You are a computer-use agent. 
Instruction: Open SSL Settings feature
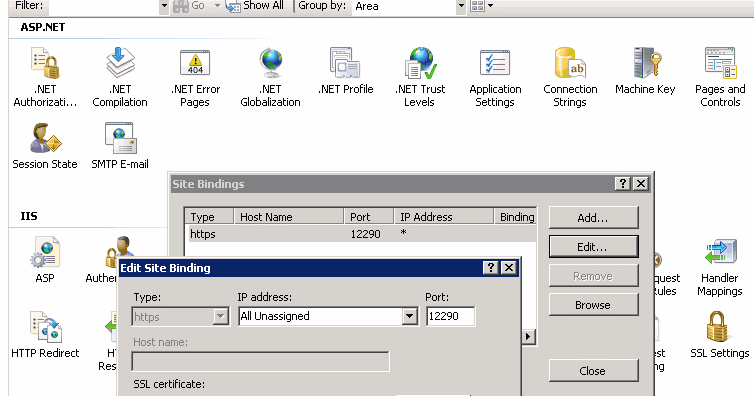click(x=719, y=335)
